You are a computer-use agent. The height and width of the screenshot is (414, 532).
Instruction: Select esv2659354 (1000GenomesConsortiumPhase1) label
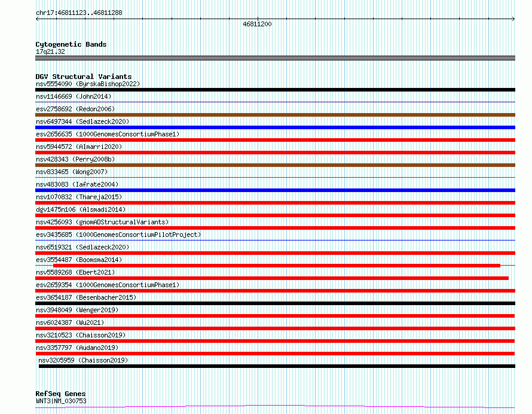(108, 285)
